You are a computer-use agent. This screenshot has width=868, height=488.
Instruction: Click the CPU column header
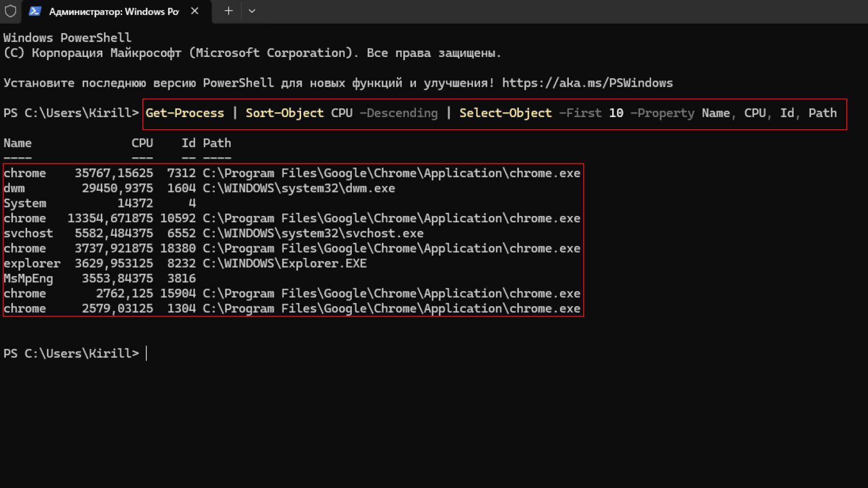pos(142,143)
